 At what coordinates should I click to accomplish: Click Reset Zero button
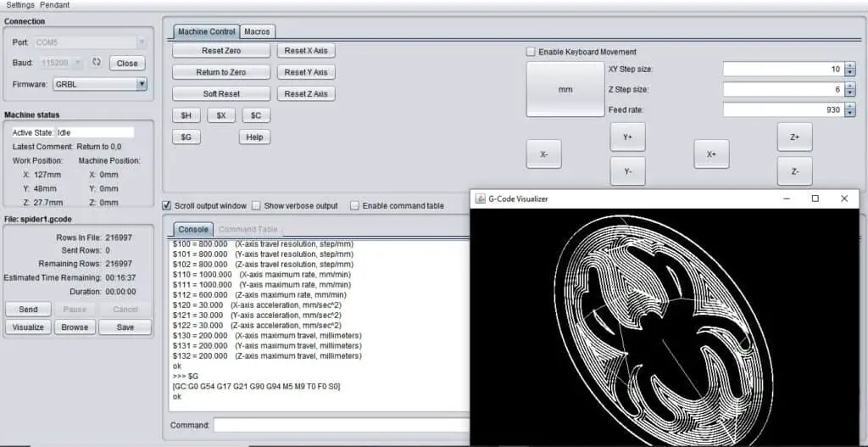[x=221, y=50]
